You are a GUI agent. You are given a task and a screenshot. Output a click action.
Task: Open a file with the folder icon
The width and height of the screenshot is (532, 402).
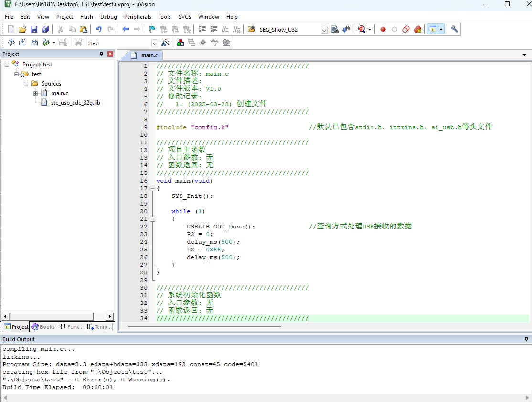[x=22, y=29]
